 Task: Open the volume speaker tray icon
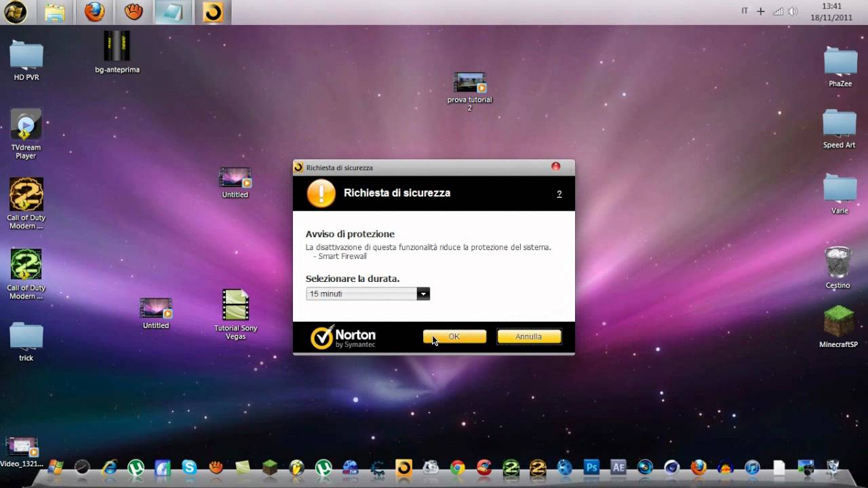(793, 12)
